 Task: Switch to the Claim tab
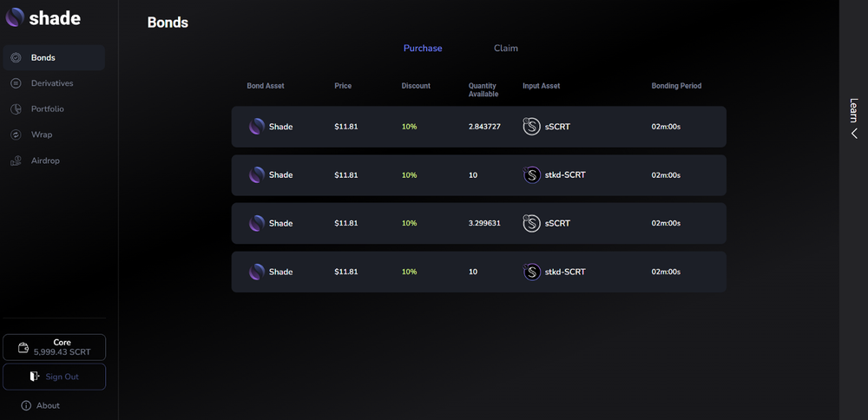pos(506,48)
